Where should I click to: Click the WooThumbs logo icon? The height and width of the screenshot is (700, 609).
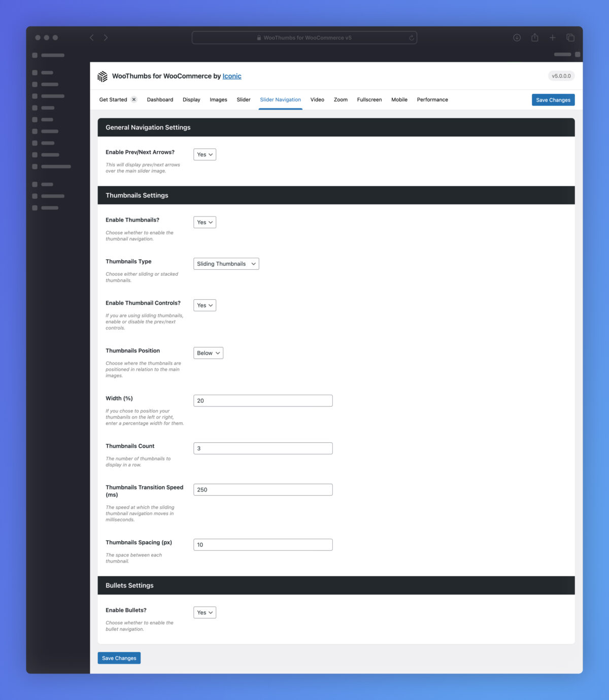(x=103, y=76)
